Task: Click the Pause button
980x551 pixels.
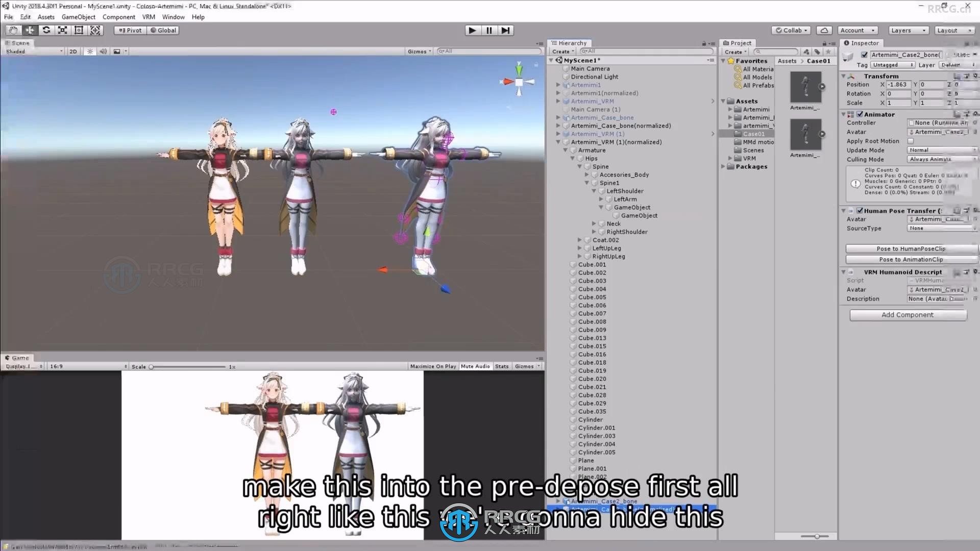Action: 489,30
